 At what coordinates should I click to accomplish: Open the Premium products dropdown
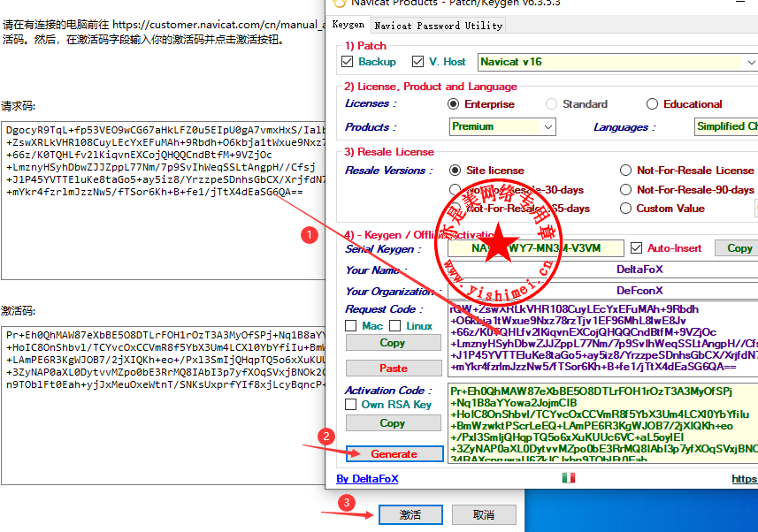tap(502, 126)
